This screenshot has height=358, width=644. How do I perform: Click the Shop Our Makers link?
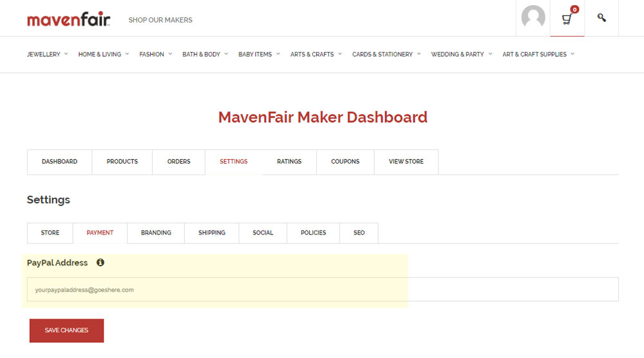[x=160, y=20]
